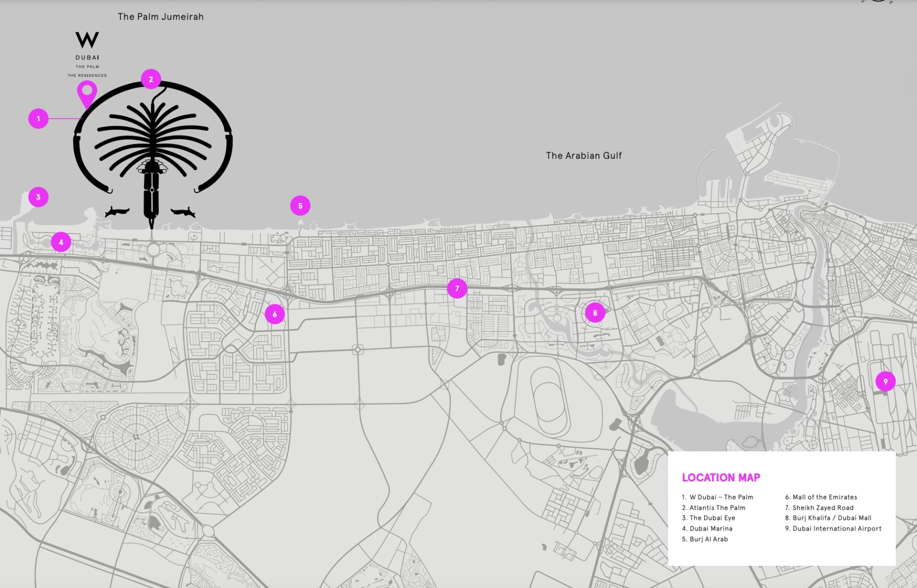
Task: Click the pink location pin icon
Action: pyautogui.click(x=87, y=94)
